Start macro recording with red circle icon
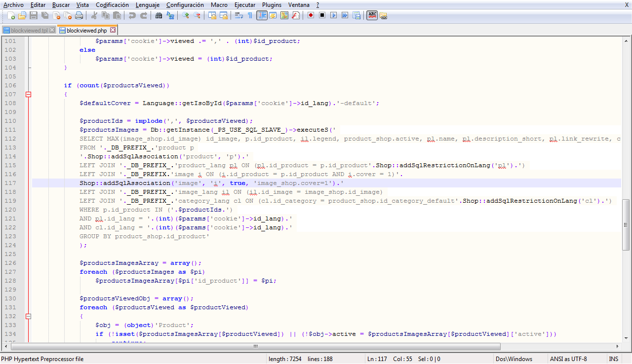 pos(311,15)
